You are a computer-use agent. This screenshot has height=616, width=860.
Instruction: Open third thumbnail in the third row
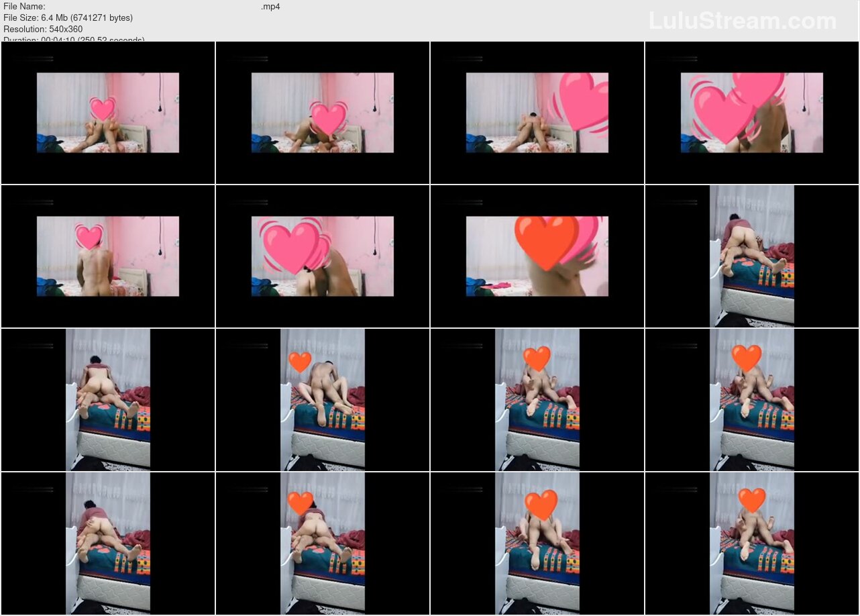(537, 399)
